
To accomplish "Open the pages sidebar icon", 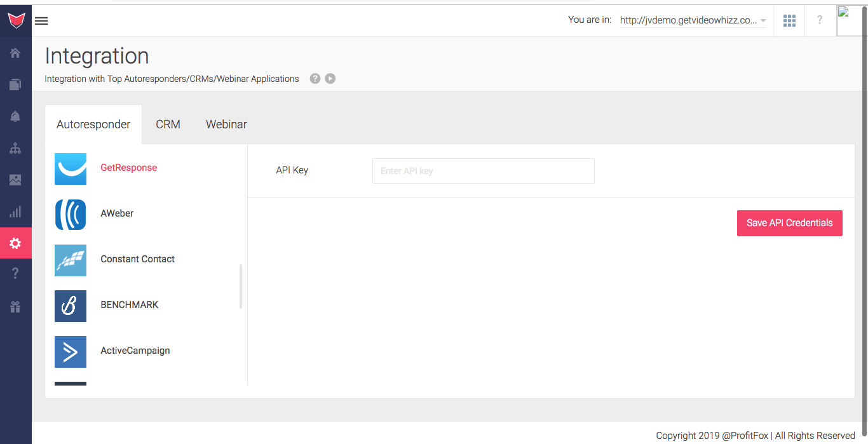I will [15, 84].
